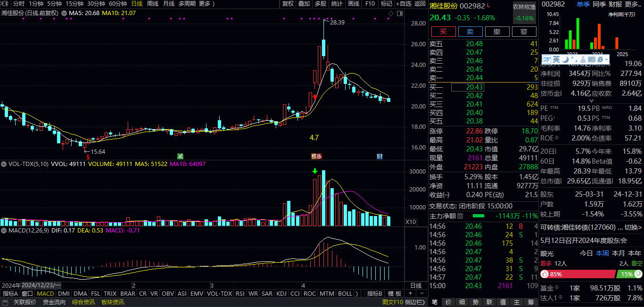Click the browser e icon on the IME bar

(x=600, y=59)
